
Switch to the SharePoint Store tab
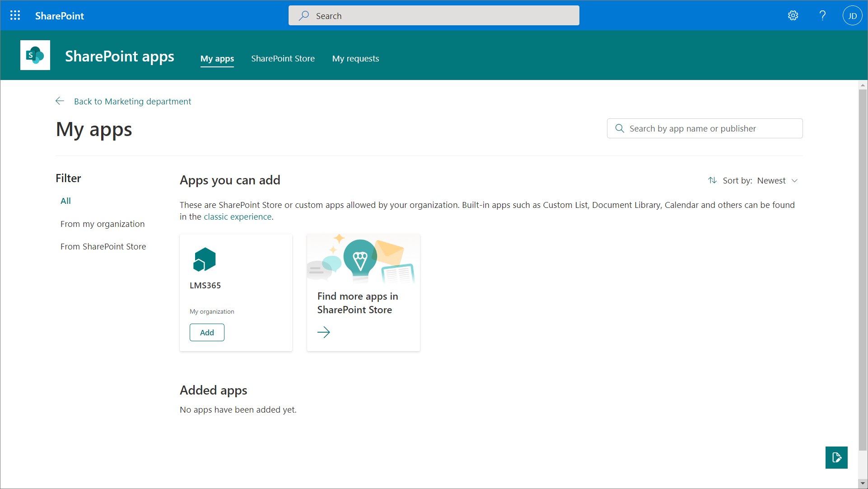pyautogui.click(x=283, y=59)
